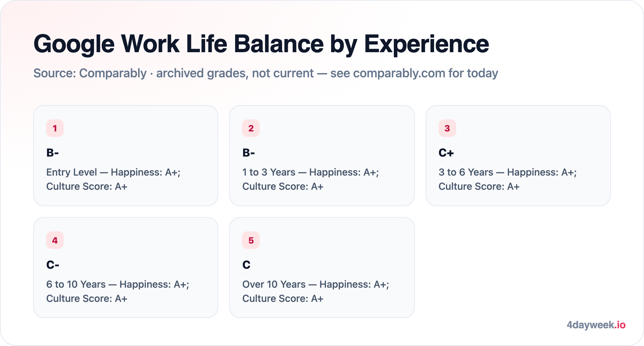Click the number 5 badge
The height and width of the screenshot is (346, 644).
point(251,240)
